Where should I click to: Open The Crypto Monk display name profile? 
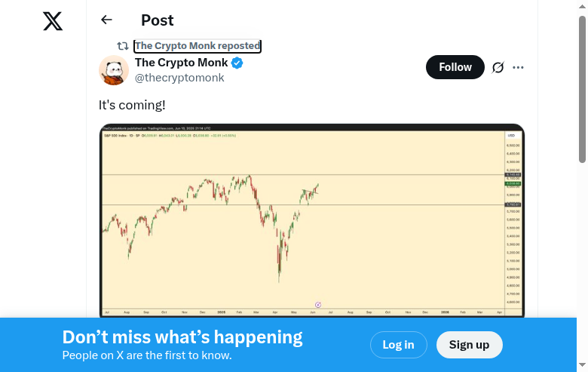181,63
